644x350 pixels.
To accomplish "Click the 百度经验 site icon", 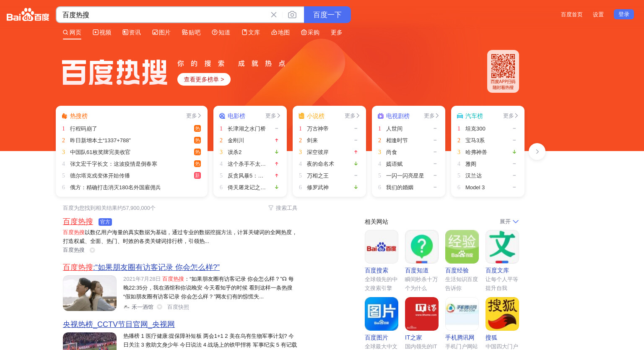I will coord(462,247).
